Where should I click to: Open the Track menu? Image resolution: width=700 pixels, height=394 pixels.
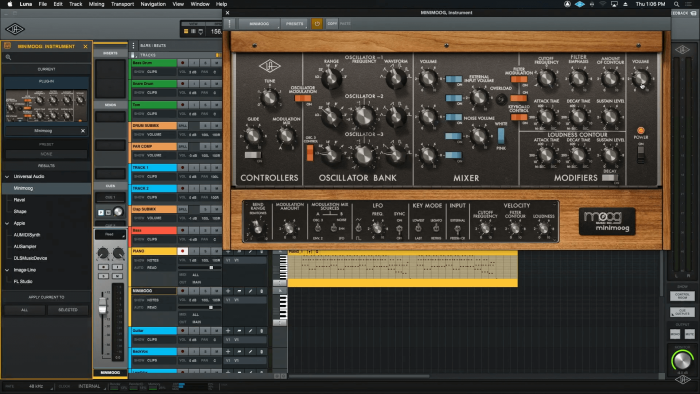[x=75, y=4]
